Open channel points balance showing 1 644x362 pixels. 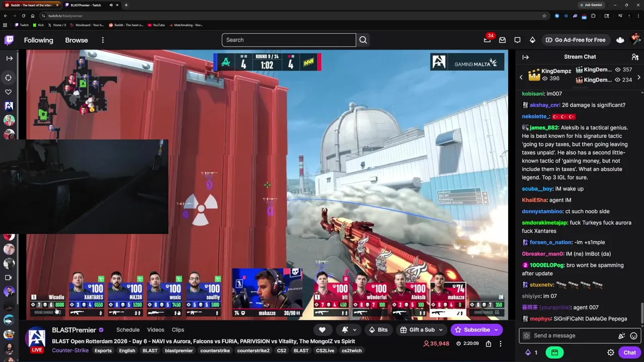531,353
